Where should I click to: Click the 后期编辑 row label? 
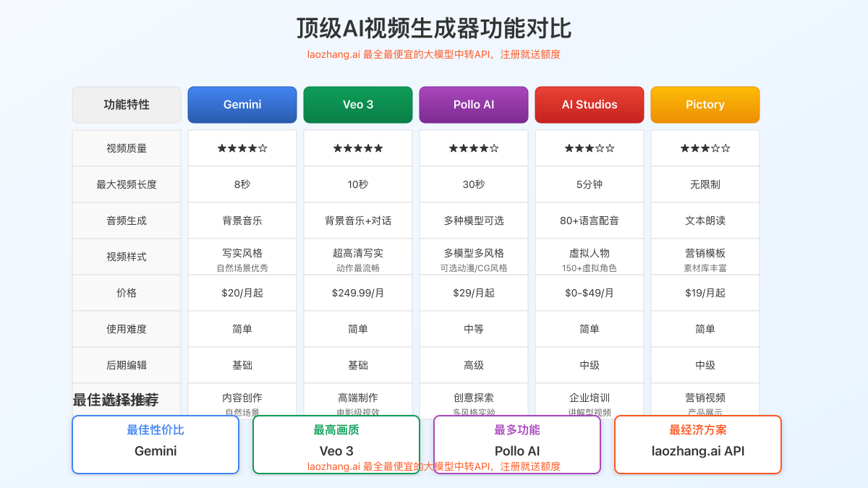click(127, 365)
